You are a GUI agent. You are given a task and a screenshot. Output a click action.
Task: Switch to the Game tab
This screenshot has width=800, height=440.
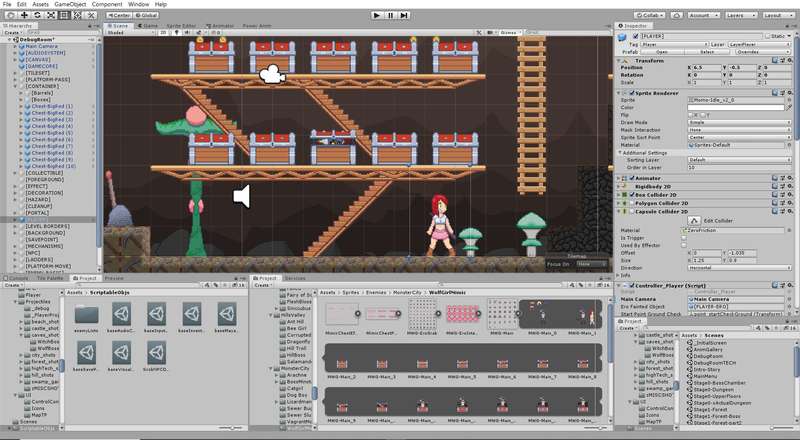147,26
